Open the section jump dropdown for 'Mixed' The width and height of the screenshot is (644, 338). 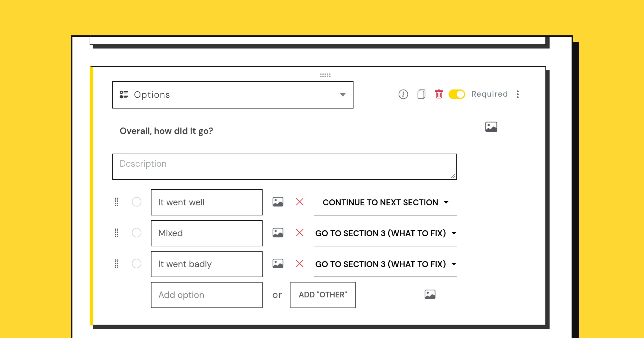pos(386,233)
